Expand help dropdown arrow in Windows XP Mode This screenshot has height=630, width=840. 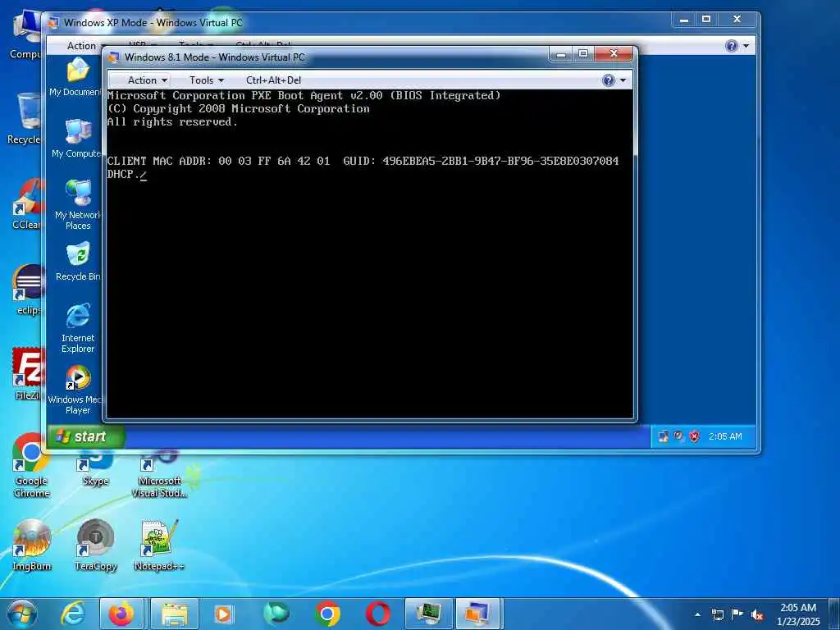[x=746, y=46]
